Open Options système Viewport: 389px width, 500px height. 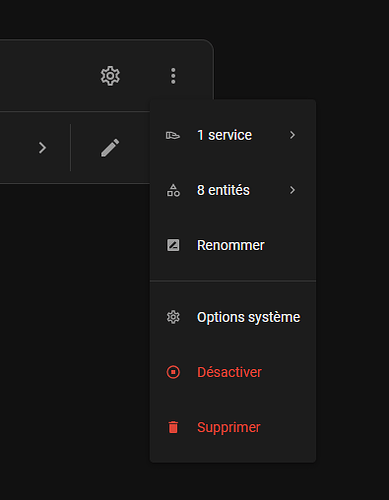pos(233,317)
